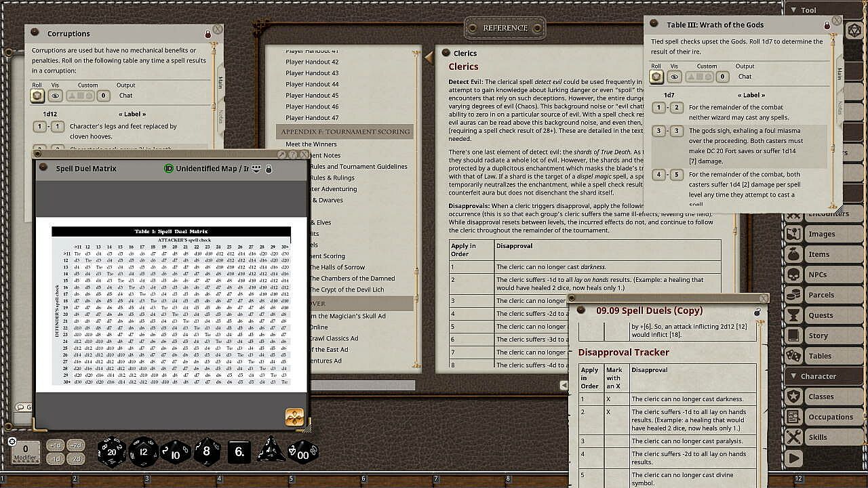Collapse the Character sidebar section
The width and height of the screenshot is (868, 488).
(x=794, y=376)
